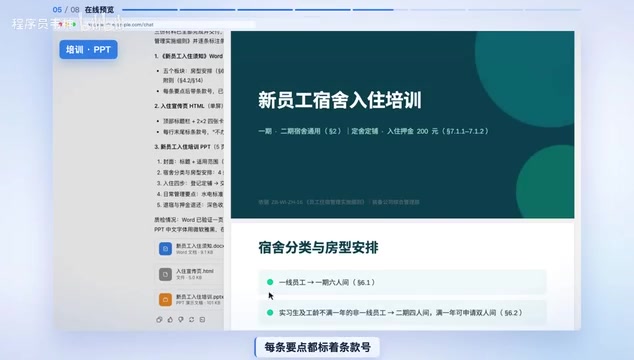The width and height of the screenshot is (634, 360).
Task: Click the 2. 宿舍分类与房型安排 list item
Action: pos(190,172)
